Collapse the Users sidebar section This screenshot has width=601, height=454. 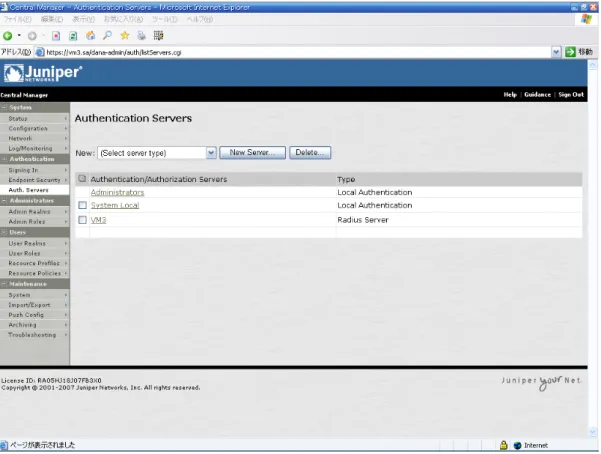pos(4,232)
